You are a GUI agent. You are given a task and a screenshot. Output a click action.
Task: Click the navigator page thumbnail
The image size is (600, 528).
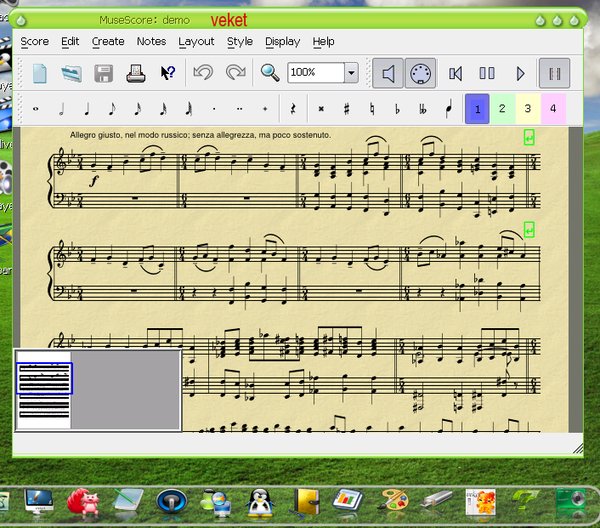(x=44, y=389)
